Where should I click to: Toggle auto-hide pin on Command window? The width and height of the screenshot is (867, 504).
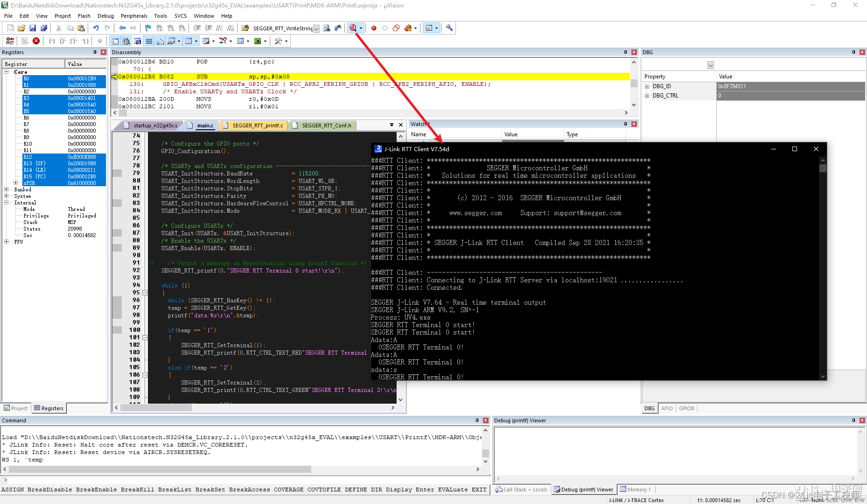476,420
